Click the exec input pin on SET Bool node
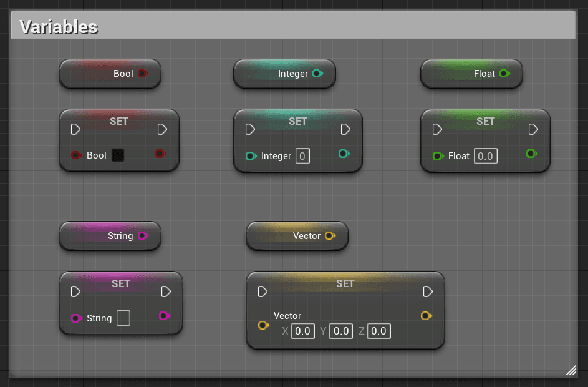The height and width of the screenshot is (387, 588). coord(75,129)
